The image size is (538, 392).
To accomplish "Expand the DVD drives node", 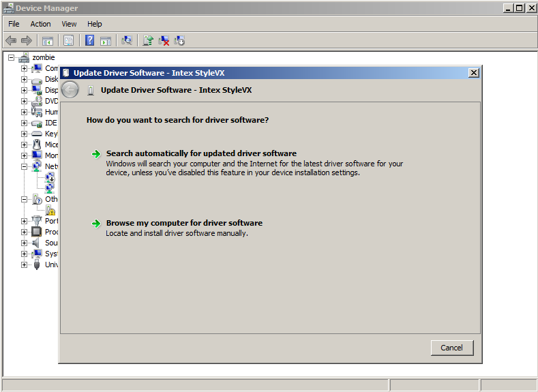I will 24,101.
